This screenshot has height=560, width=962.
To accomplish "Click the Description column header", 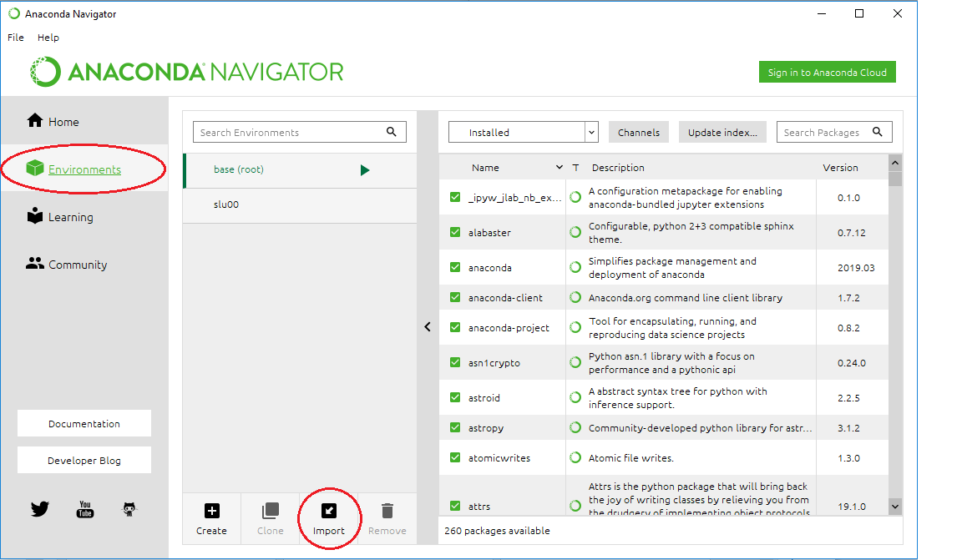I will click(x=618, y=168).
